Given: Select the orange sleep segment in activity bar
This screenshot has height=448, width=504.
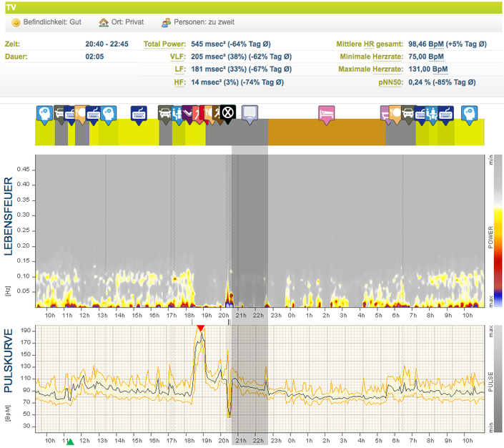Looking at the screenshot, I should (x=326, y=132).
